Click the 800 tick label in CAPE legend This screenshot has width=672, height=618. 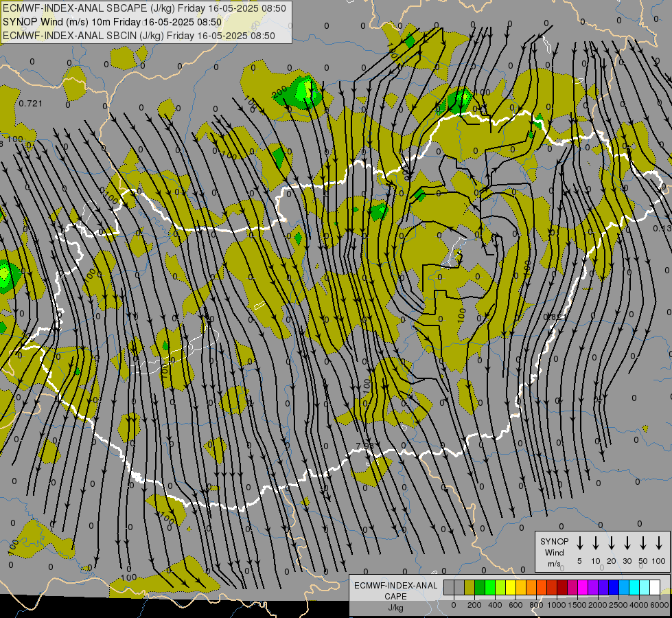[x=536, y=605]
